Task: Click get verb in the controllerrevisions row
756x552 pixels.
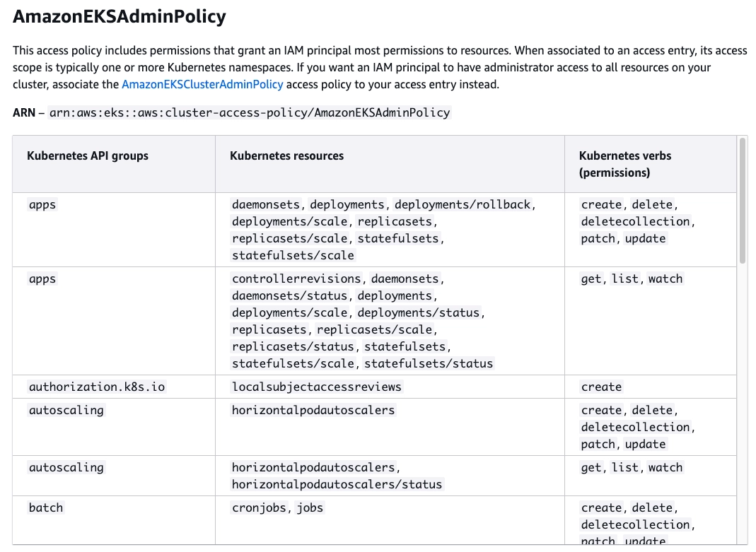Action: [591, 279]
